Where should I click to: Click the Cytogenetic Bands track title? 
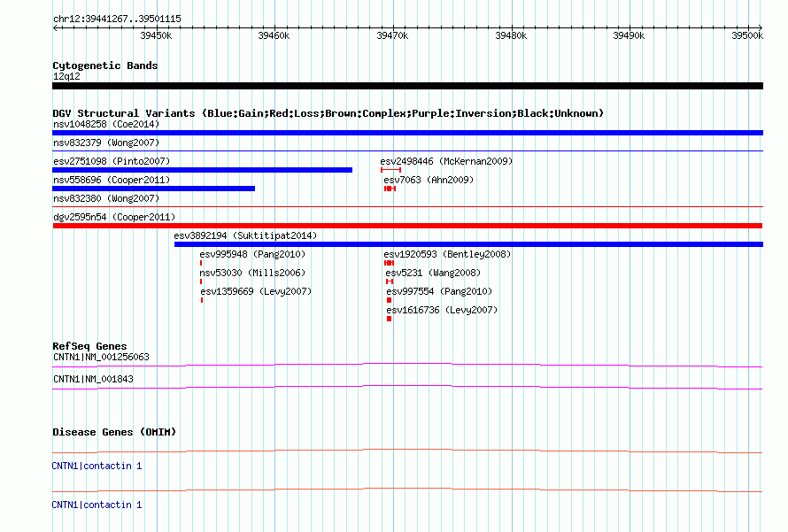(105, 66)
